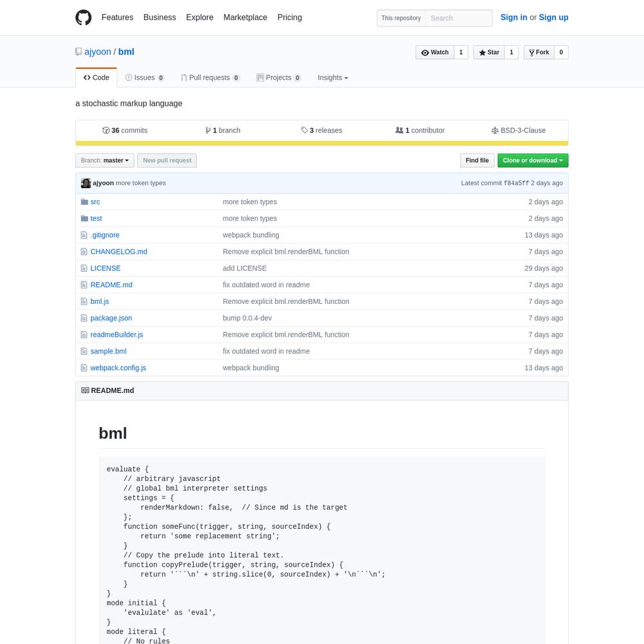Click the Sign up link
Image resolution: width=644 pixels, height=644 pixels.
click(x=554, y=17)
